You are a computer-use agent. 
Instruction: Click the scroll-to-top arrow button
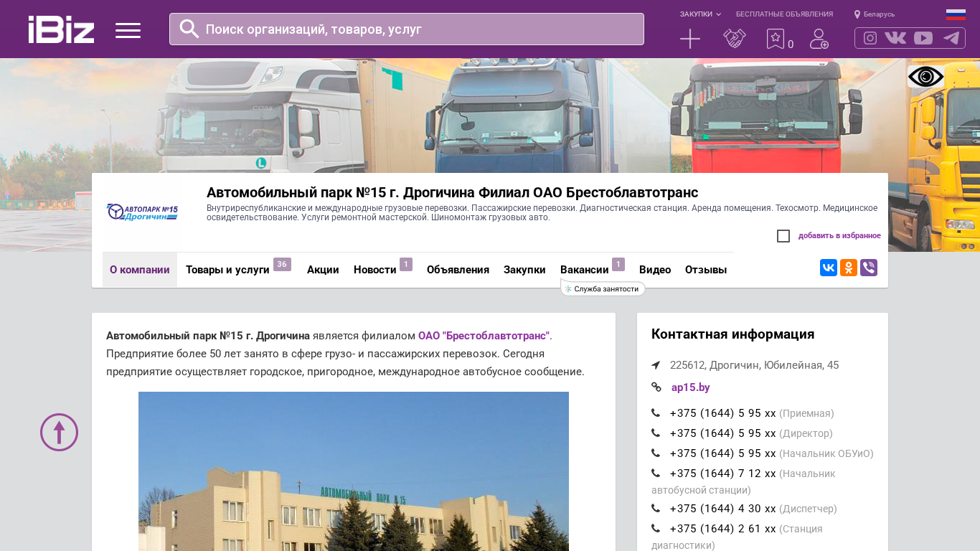[x=59, y=432]
